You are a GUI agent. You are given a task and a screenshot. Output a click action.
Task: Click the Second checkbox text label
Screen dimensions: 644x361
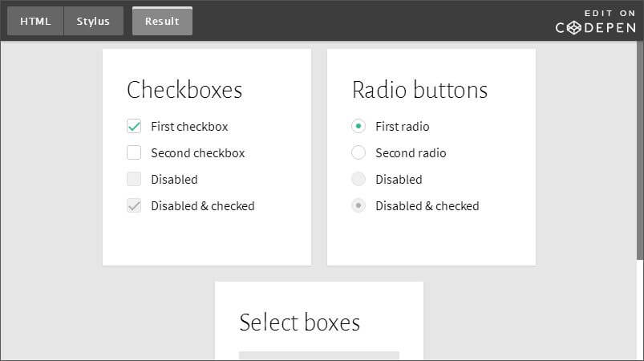click(197, 152)
